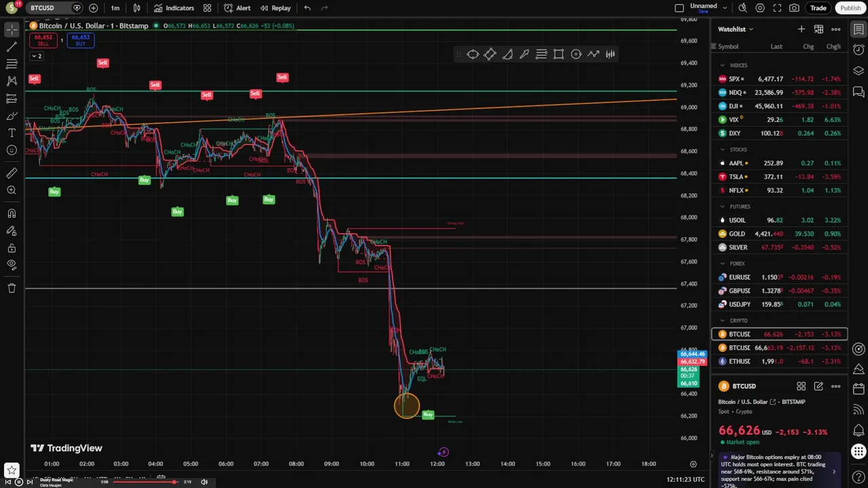Screen dimensions: 868x488
Task: Click the layout setup square icon
Action: pos(679,8)
